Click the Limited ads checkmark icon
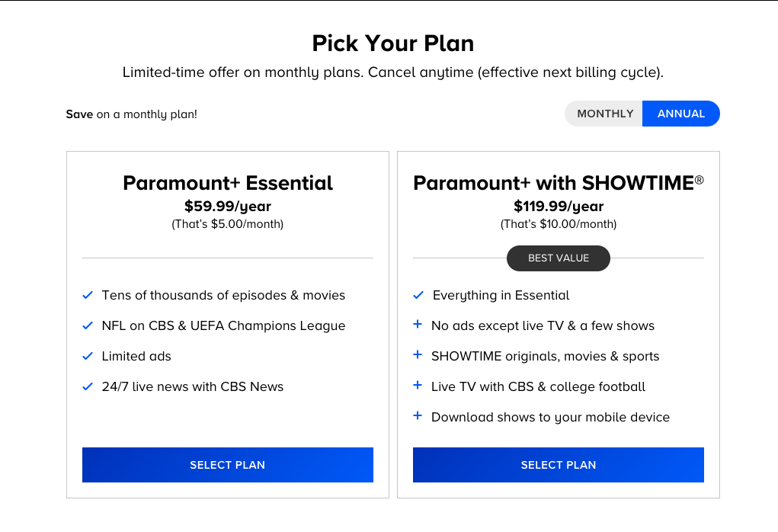The width and height of the screenshot is (778, 532). (x=88, y=356)
